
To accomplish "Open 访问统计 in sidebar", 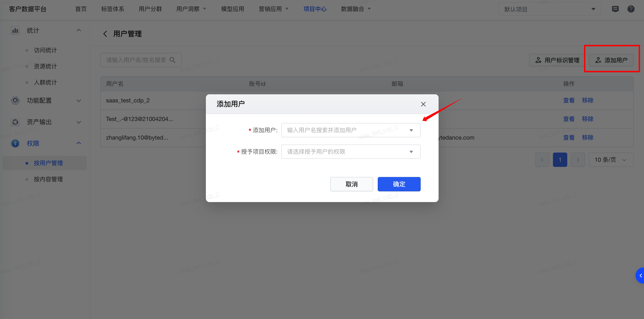I will click(x=45, y=50).
